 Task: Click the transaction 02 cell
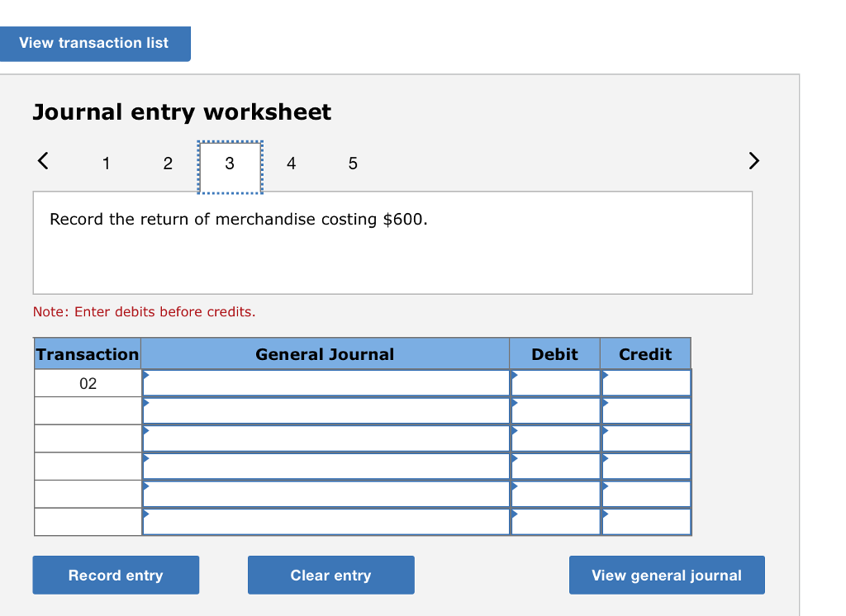[x=88, y=383]
